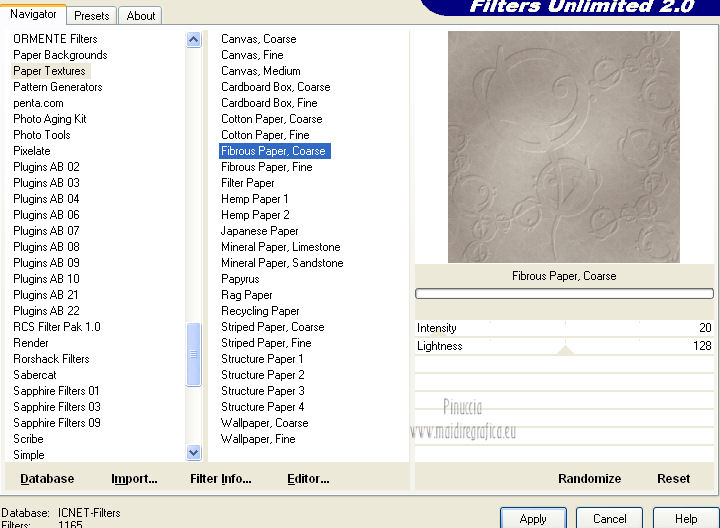
Task: Open Help
Action: pos(686,518)
